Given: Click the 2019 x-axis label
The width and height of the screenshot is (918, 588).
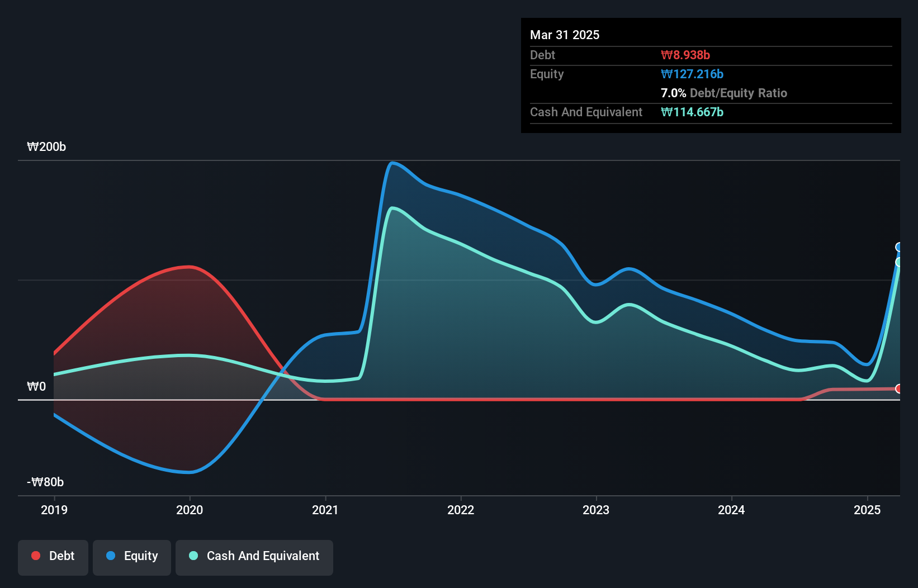Looking at the screenshot, I should tap(54, 510).
